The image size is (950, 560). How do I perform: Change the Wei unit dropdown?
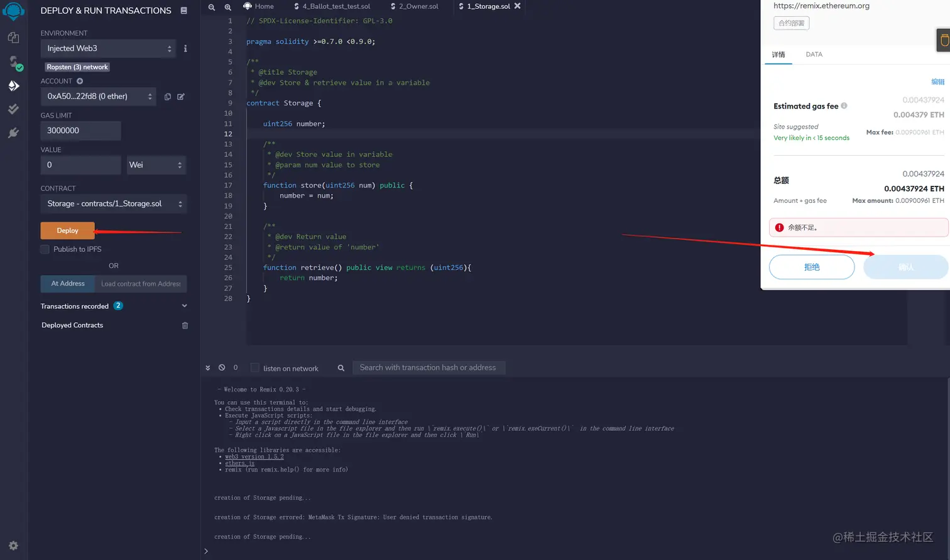point(156,165)
